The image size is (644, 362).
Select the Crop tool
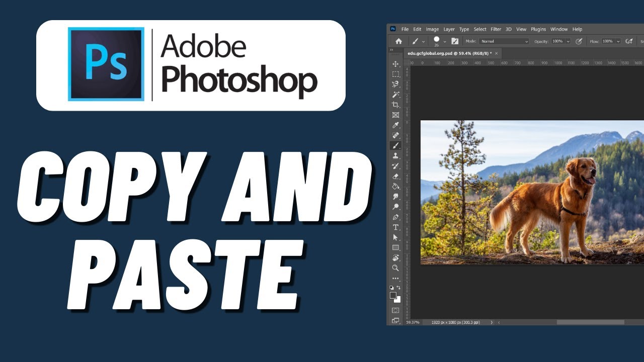(395, 105)
